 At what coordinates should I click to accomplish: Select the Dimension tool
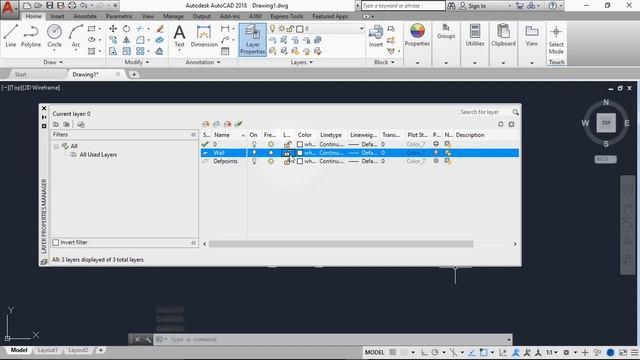(204, 37)
